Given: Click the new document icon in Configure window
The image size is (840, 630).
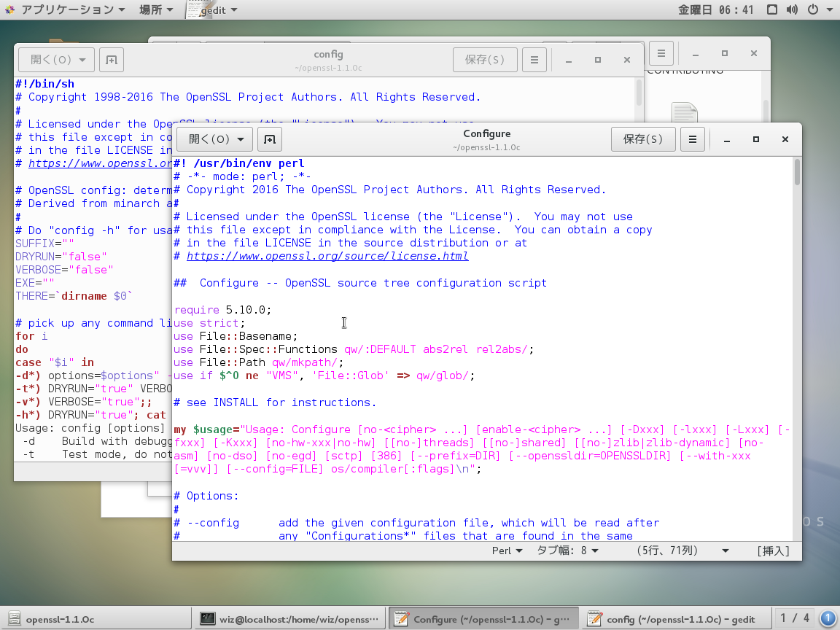Looking at the screenshot, I should click(x=270, y=139).
